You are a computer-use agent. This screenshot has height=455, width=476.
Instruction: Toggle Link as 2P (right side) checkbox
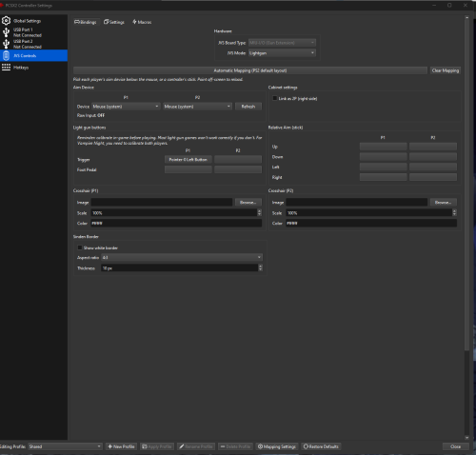(275, 98)
